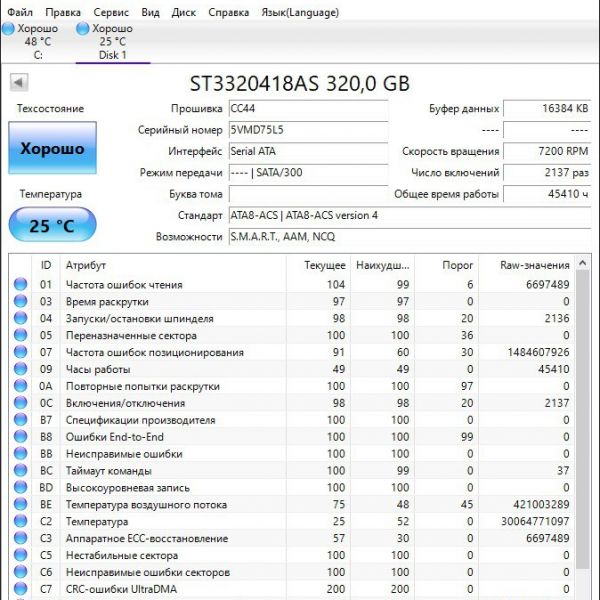This screenshot has height=600, width=600.
Task: Click status icon for Аппаратное ECC-восстановление
Action: (21, 538)
